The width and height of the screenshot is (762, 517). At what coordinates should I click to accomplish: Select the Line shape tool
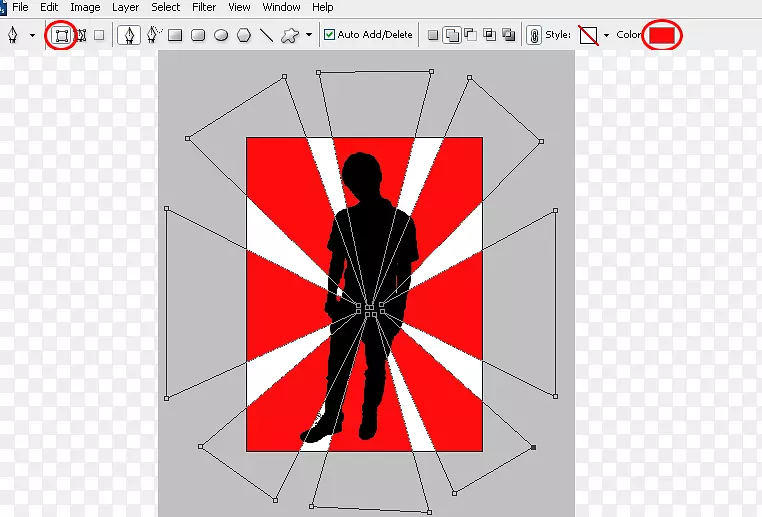tap(267, 35)
